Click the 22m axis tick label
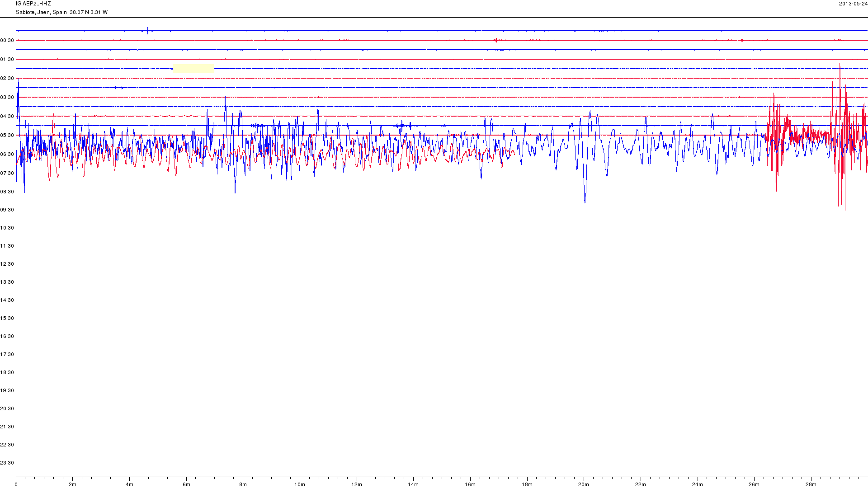 [641, 485]
